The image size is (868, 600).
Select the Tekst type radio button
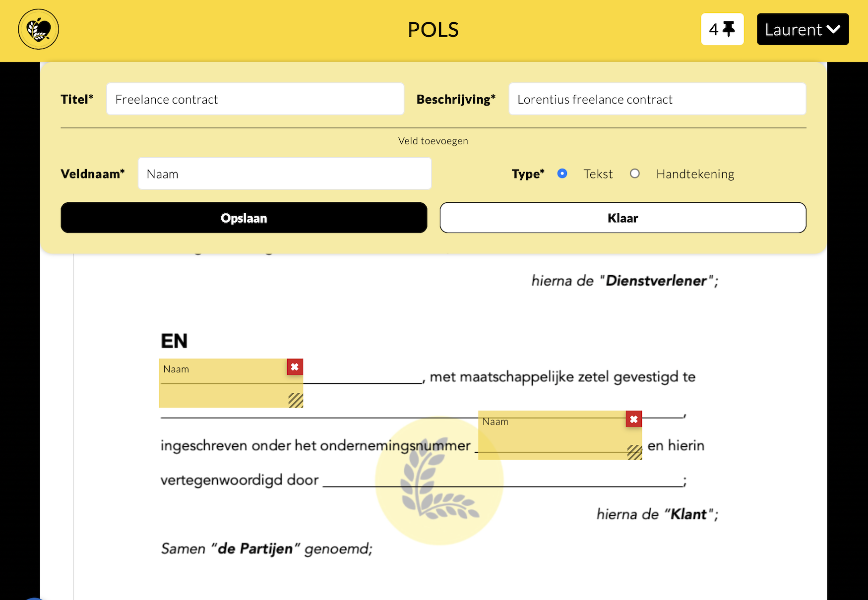click(562, 174)
